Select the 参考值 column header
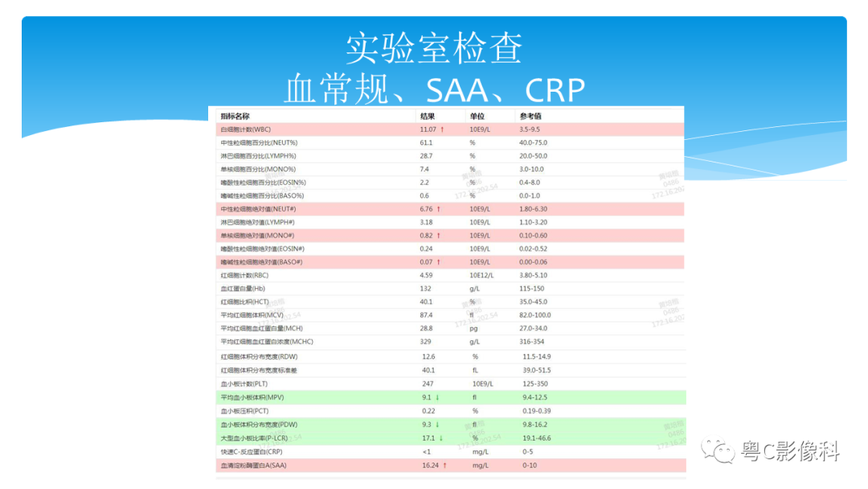The width and height of the screenshot is (868, 489). click(x=530, y=117)
